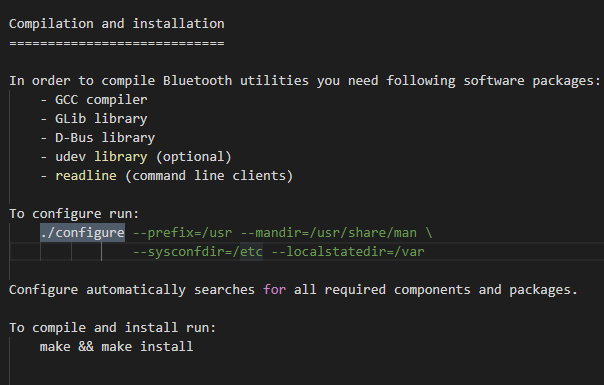
Task: Click the purple 'for' keyword
Action: (275, 289)
